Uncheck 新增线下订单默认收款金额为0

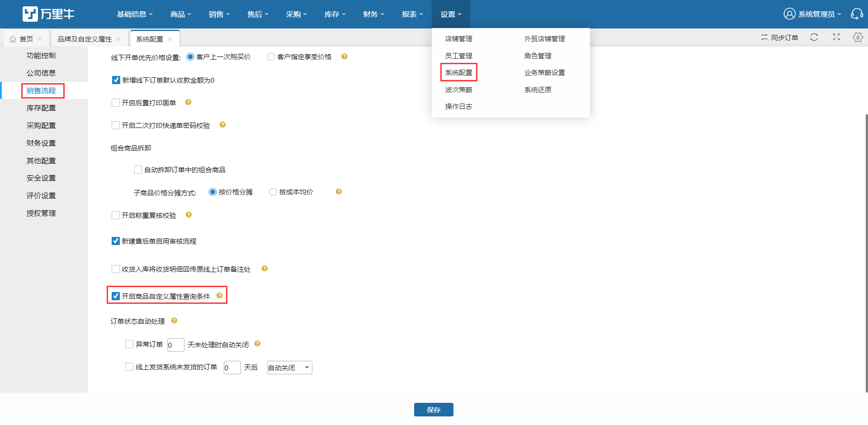pos(116,80)
